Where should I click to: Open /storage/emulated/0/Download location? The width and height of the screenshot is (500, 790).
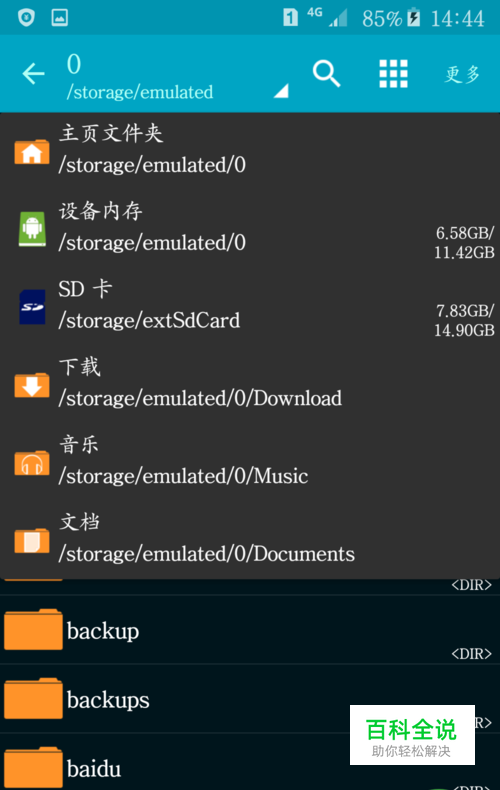click(x=250, y=385)
